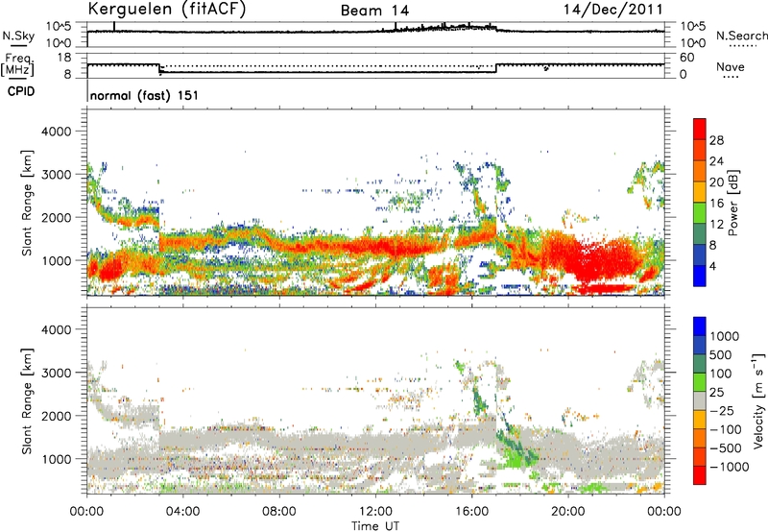Screen dimensions: 768x532
Task: Select the "4" label on the Power colorbar
Action: click(x=713, y=267)
